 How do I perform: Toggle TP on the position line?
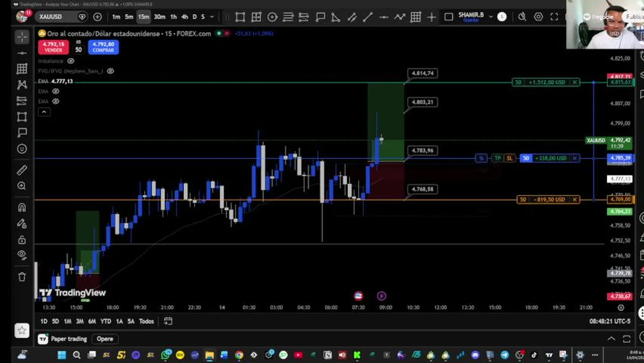[x=497, y=158]
